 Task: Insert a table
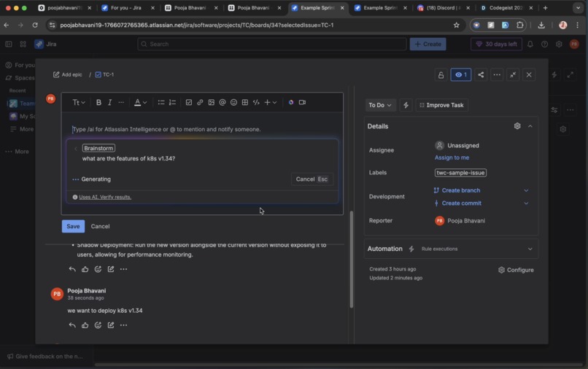click(x=245, y=102)
